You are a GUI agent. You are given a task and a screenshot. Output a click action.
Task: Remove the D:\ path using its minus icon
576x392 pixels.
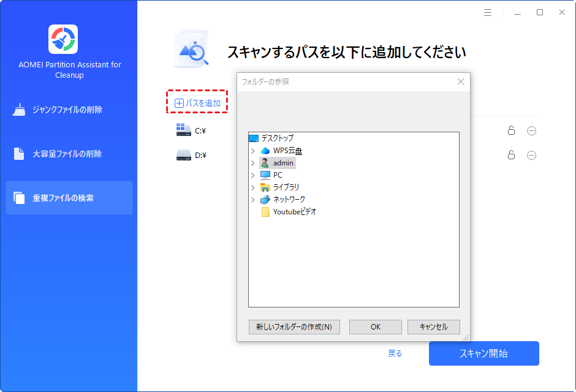[531, 155]
